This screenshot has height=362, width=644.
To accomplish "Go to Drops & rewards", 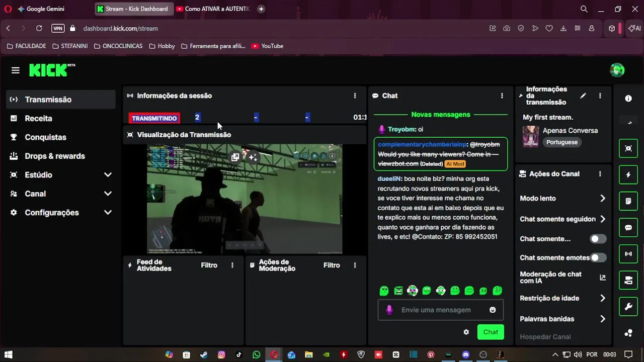I will [x=61, y=156].
